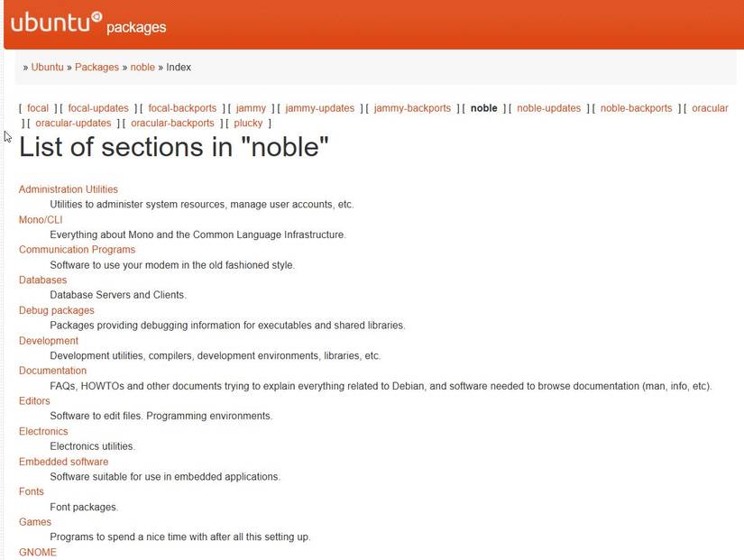Open the oracular distribution link
The width and height of the screenshot is (744, 560).
coord(710,108)
